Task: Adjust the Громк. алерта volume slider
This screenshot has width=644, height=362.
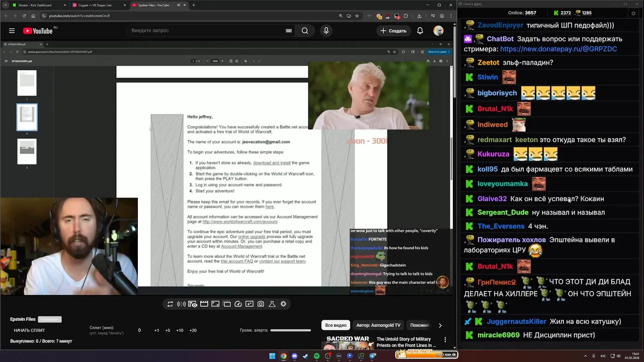Action: tap(290, 330)
